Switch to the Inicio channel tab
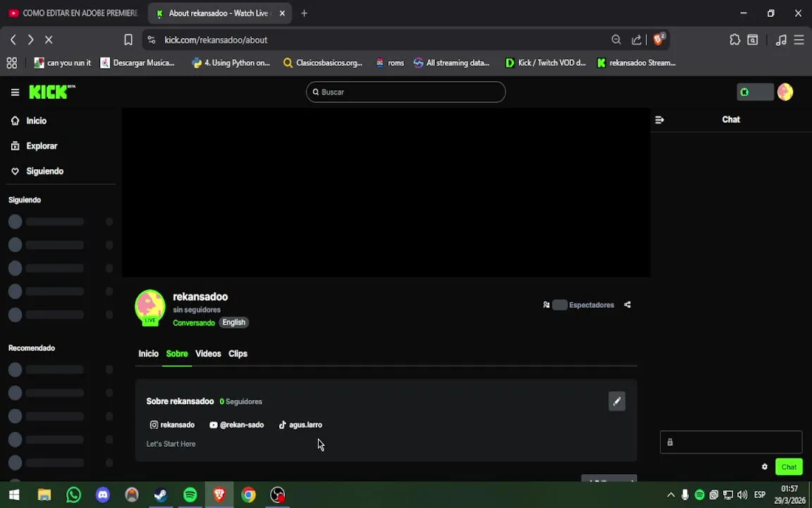 pyautogui.click(x=148, y=353)
